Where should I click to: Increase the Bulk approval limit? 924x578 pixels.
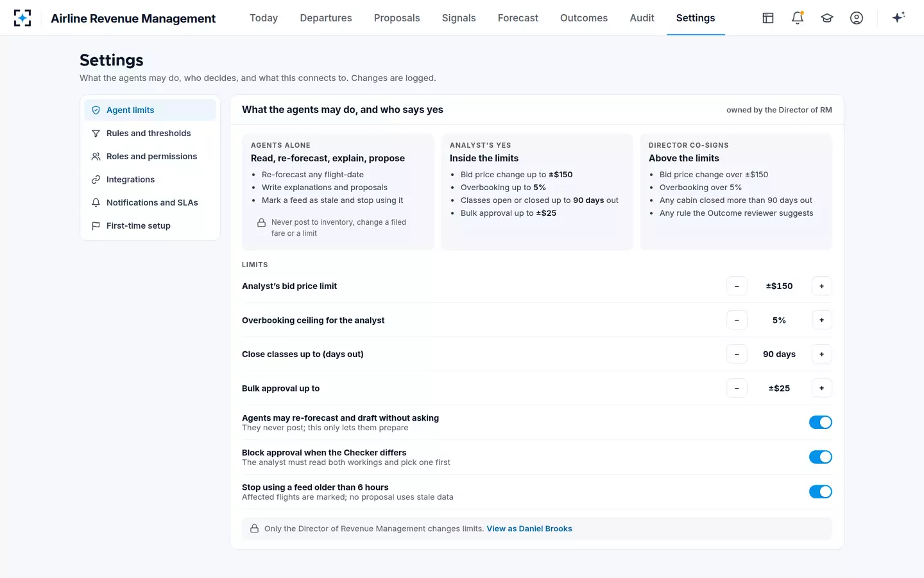[821, 388]
